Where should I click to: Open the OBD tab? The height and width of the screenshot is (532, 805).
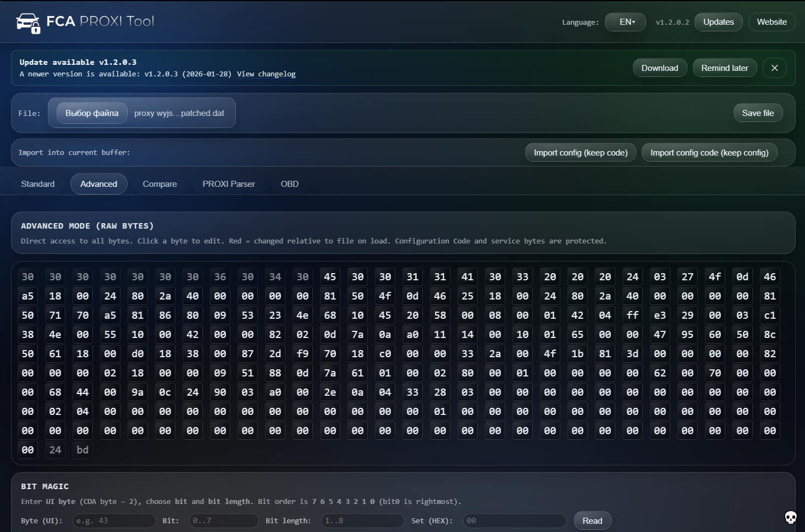click(x=289, y=184)
